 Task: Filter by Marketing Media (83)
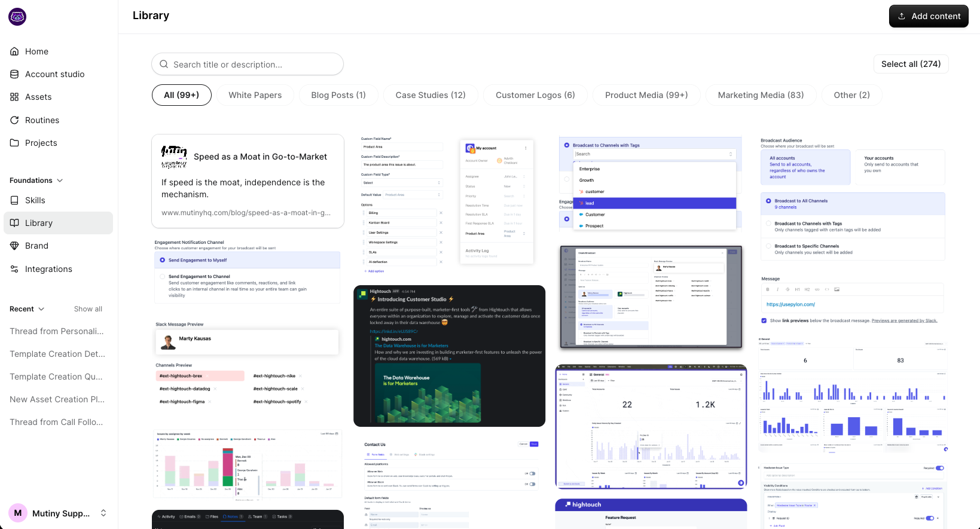(761, 95)
